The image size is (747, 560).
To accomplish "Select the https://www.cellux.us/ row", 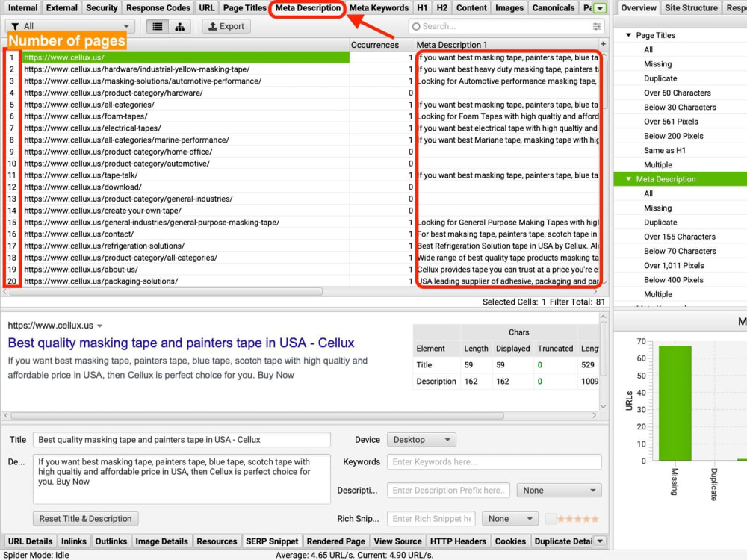I will pos(185,57).
